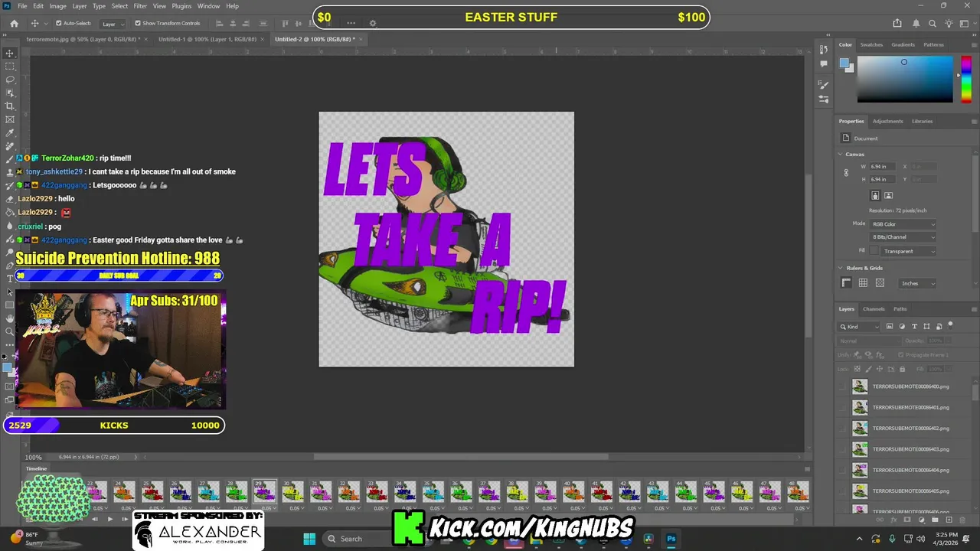
Task: Filter layers by pixel layers icon
Action: pyautogui.click(x=890, y=327)
